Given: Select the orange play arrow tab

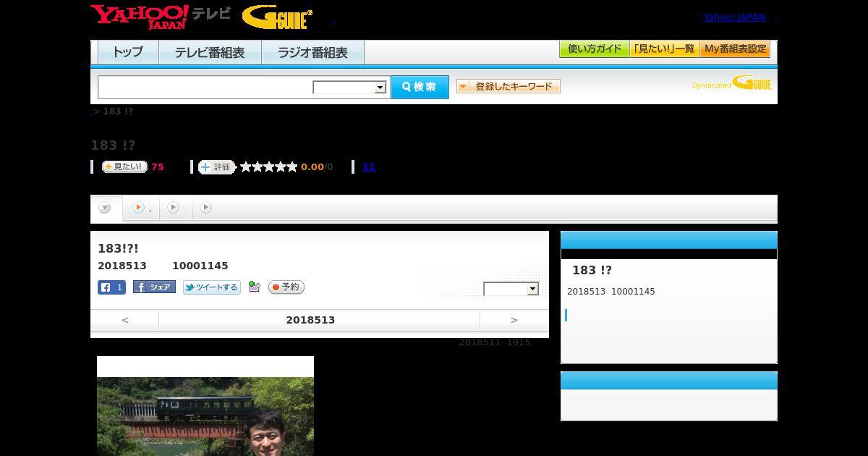Looking at the screenshot, I should tap(140, 208).
